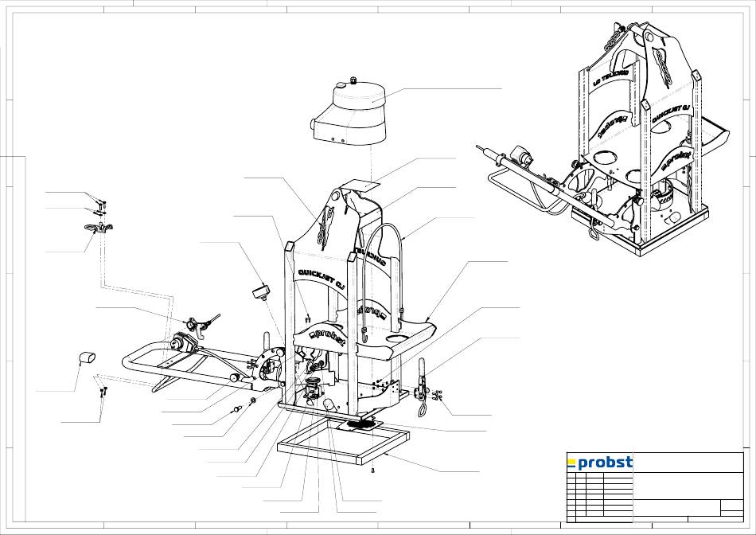The height and width of the screenshot is (535, 756).
Task: Select the vacuum blower unit at top
Action: [x=349, y=115]
